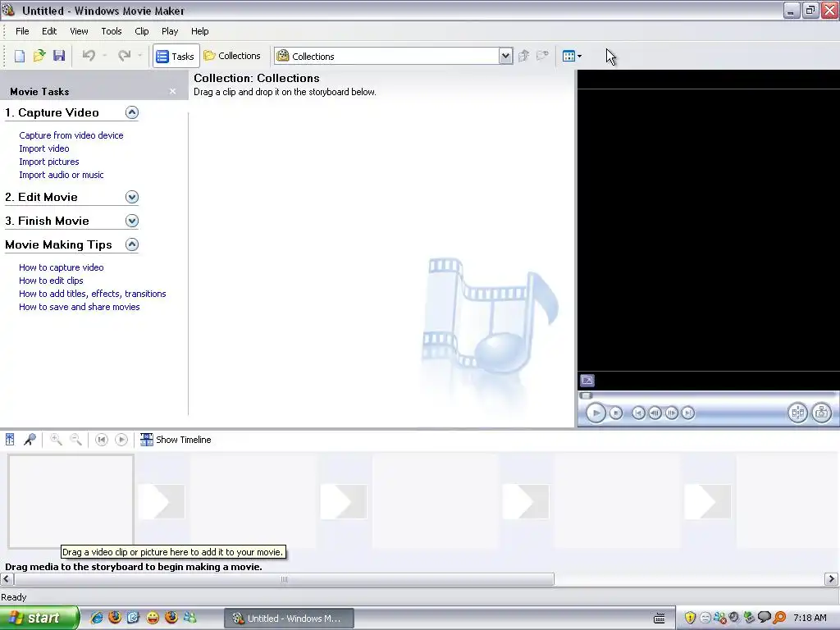Click the security shield tray icon

click(690, 618)
